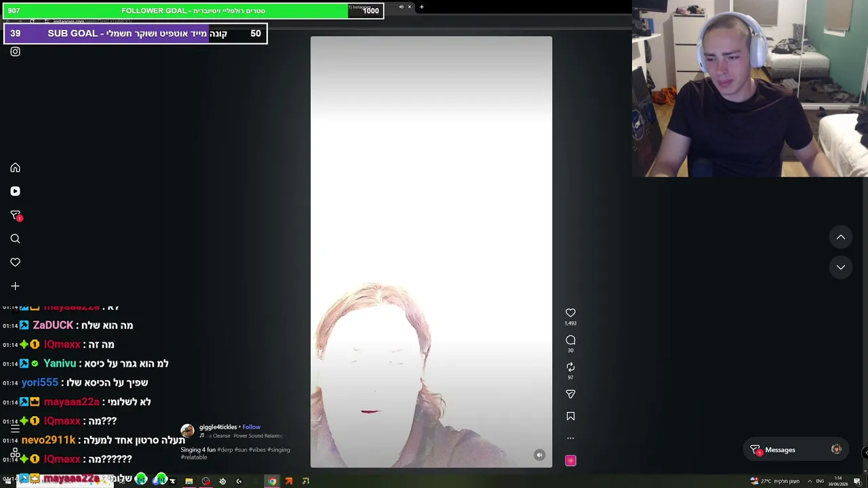
Task: Show hidden system tray icons
Action: point(809,481)
